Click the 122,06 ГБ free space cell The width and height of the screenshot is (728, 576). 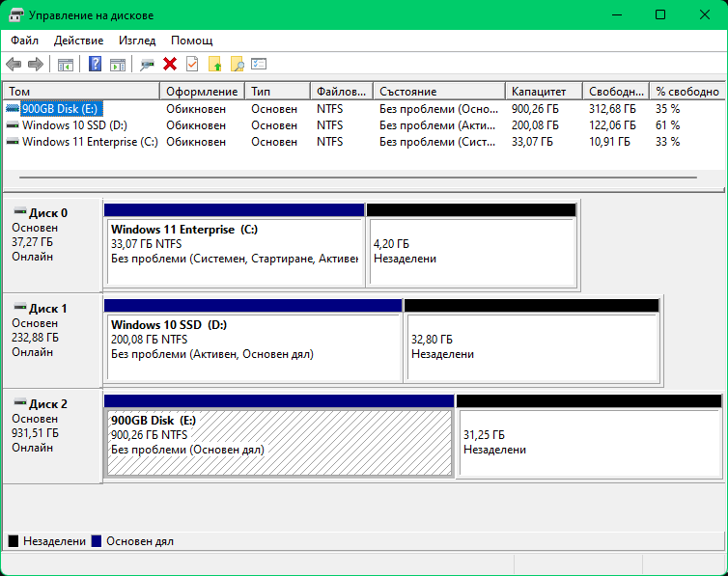click(x=612, y=125)
